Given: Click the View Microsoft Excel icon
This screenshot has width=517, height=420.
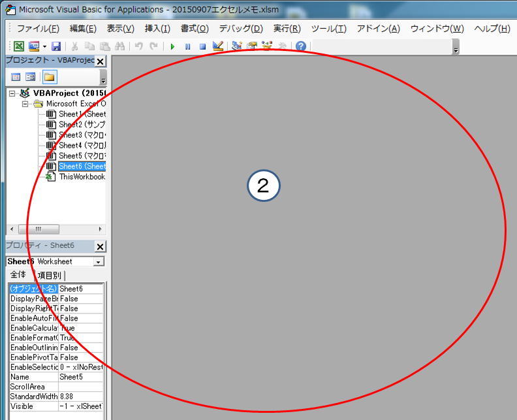Looking at the screenshot, I should (19, 46).
